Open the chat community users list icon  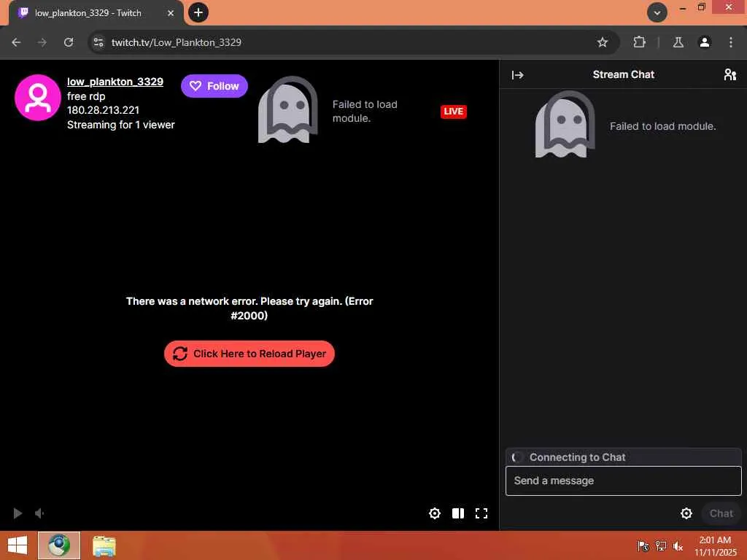click(x=729, y=75)
